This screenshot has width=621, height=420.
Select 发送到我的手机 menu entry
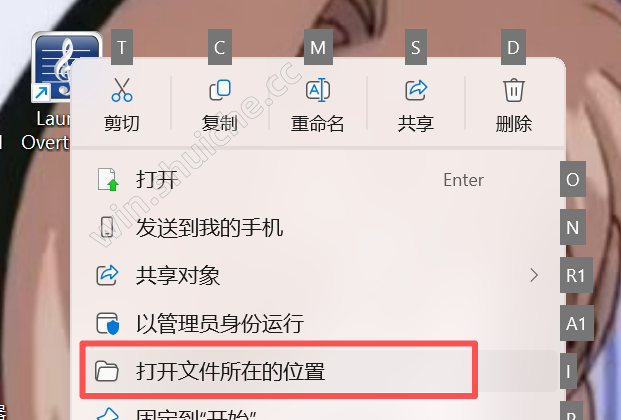[319, 227]
